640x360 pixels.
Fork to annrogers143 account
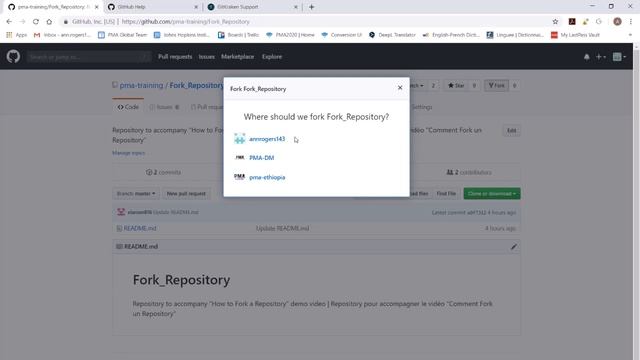tap(267, 139)
